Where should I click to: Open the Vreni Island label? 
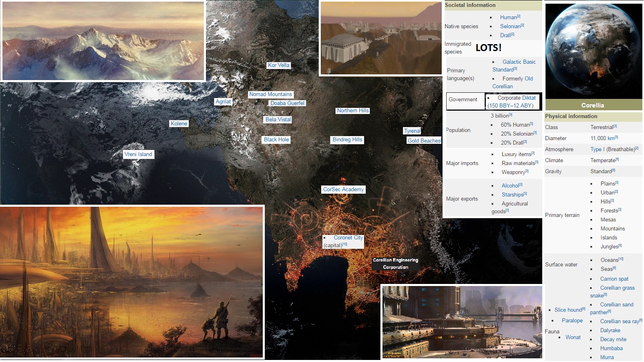tap(138, 154)
